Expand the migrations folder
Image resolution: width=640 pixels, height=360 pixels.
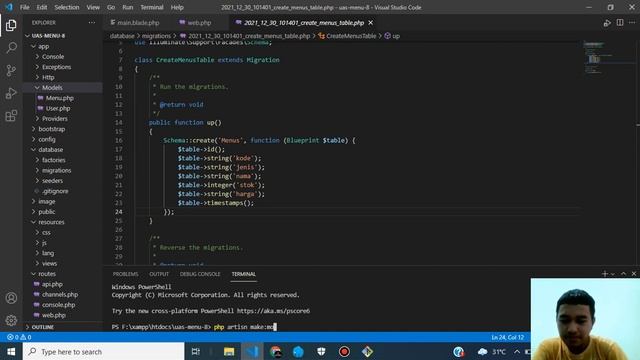[56, 170]
